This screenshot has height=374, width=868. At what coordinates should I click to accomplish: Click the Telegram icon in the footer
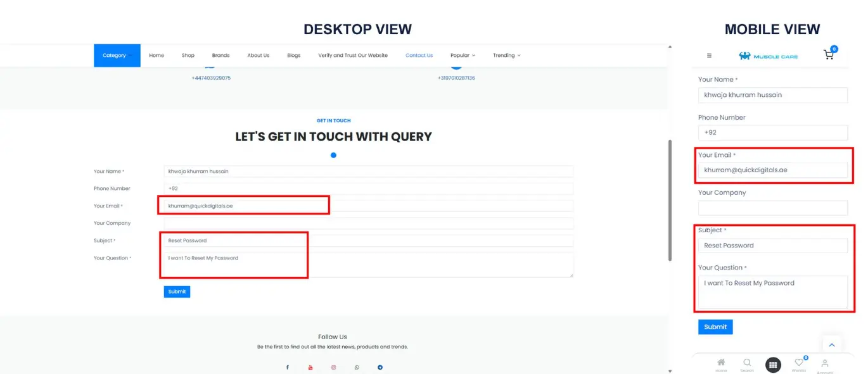click(380, 367)
